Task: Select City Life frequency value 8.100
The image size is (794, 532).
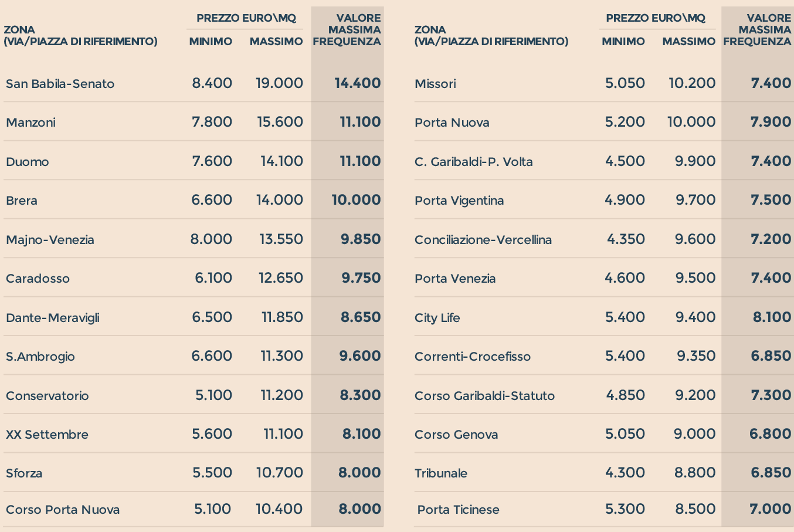Action: [x=772, y=317]
